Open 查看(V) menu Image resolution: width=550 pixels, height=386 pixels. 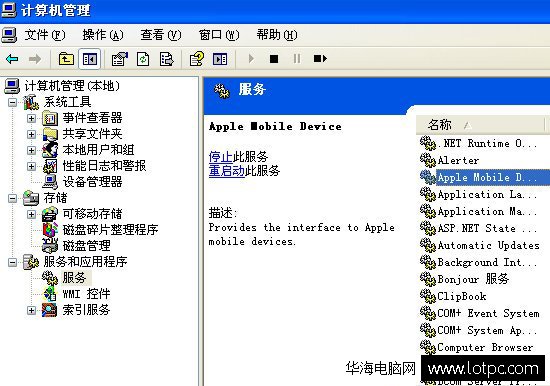tap(161, 35)
